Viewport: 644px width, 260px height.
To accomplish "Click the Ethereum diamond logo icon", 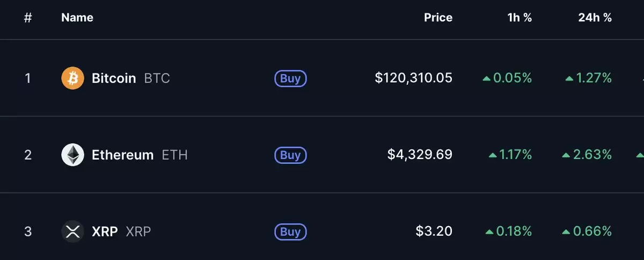I will (x=73, y=155).
